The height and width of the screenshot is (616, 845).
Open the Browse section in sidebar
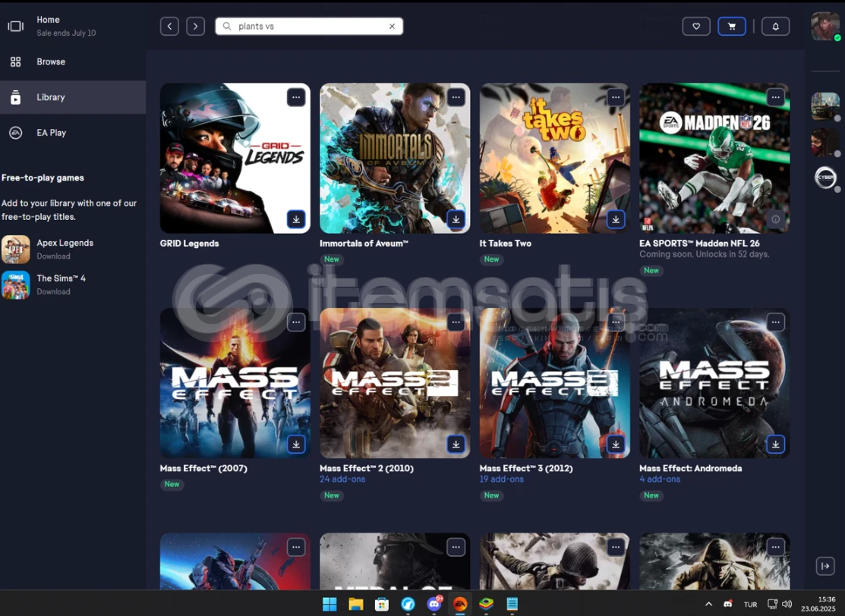tap(73, 62)
